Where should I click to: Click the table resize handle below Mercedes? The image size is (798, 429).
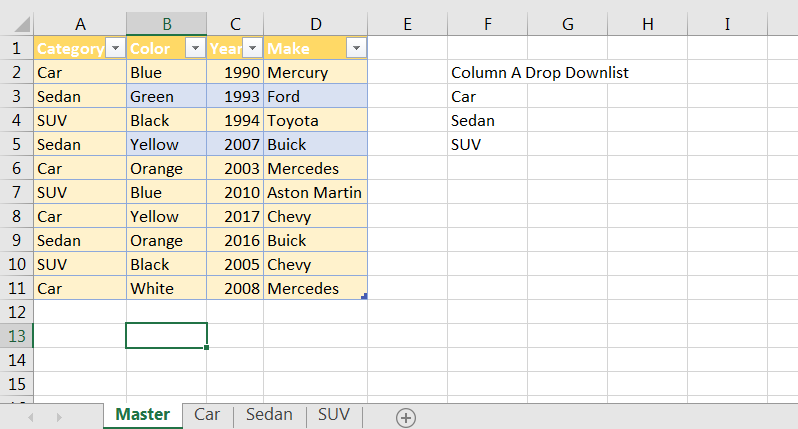363,296
